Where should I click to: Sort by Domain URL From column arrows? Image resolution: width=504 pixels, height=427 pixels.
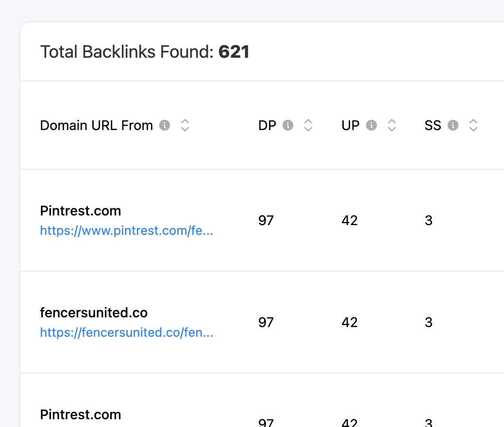185,125
